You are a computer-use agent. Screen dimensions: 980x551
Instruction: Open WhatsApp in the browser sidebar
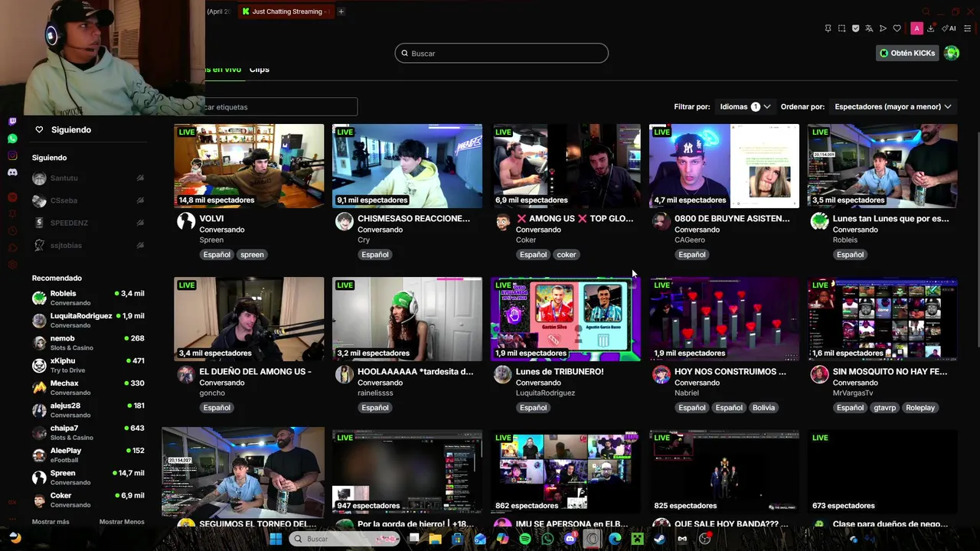click(12, 139)
